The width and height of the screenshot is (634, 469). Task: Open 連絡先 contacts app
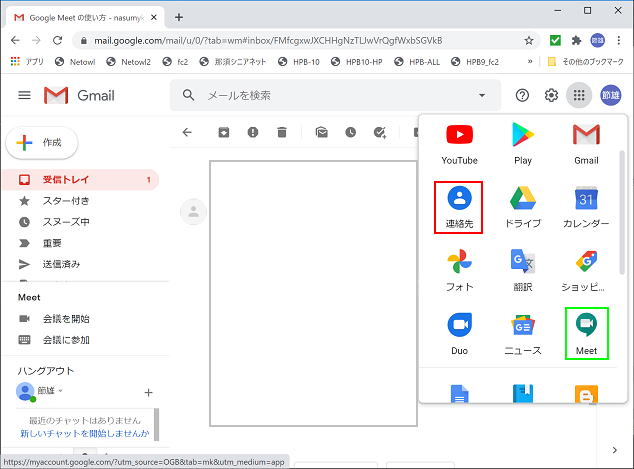pyautogui.click(x=459, y=207)
